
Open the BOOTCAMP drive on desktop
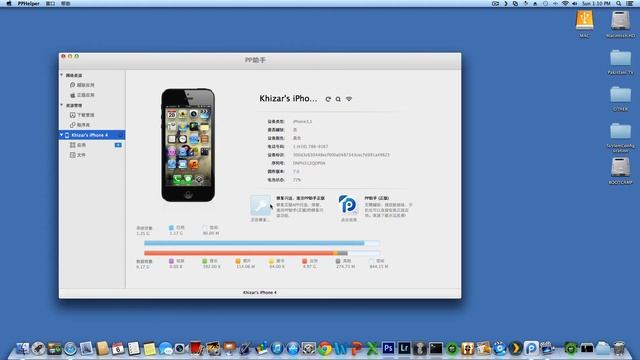click(x=620, y=171)
